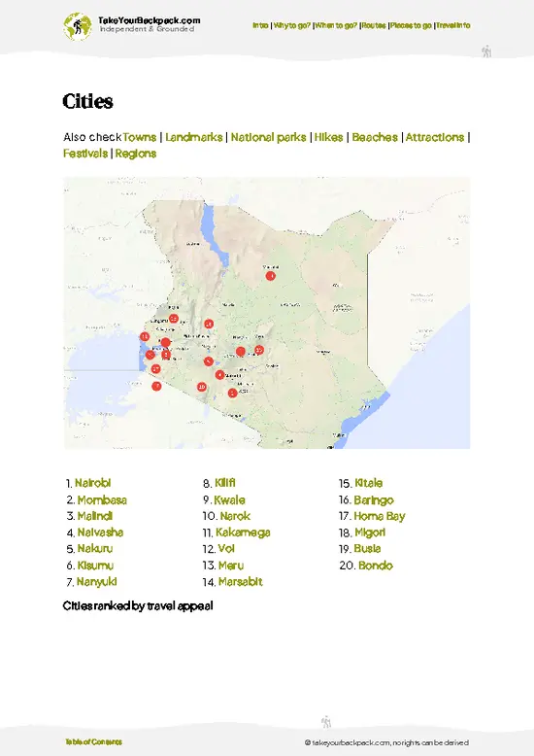Open Voi city link

226,549
